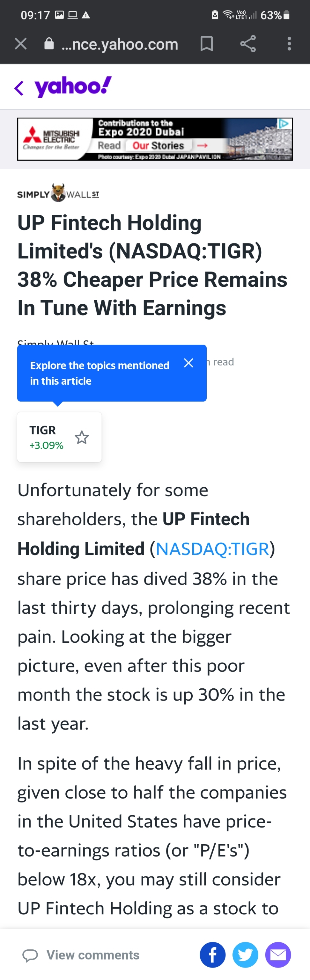Open the Simply Wall St publisher logo
This screenshot has width=310, height=980.
(x=58, y=194)
